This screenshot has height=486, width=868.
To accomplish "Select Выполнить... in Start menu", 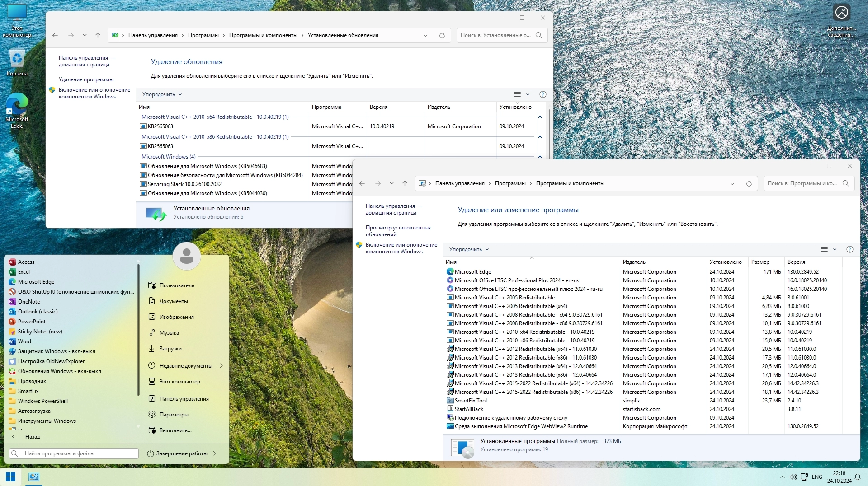I will (175, 430).
